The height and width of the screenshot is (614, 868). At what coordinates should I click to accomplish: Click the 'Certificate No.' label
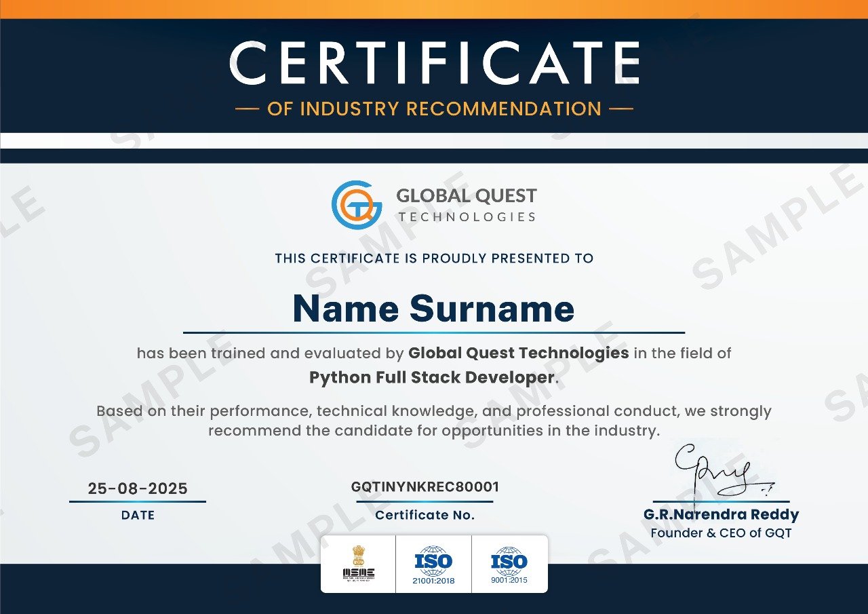point(425,515)
